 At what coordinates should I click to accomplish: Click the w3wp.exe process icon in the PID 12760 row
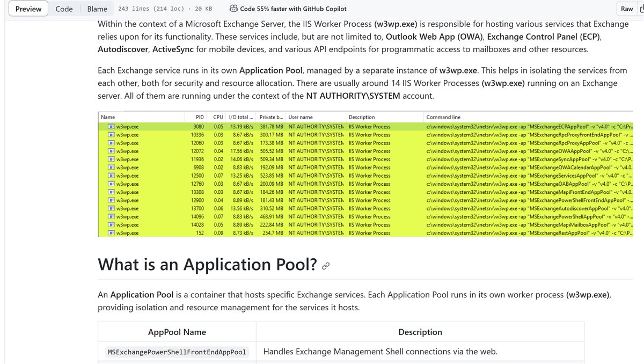click(x=111, y=184)
